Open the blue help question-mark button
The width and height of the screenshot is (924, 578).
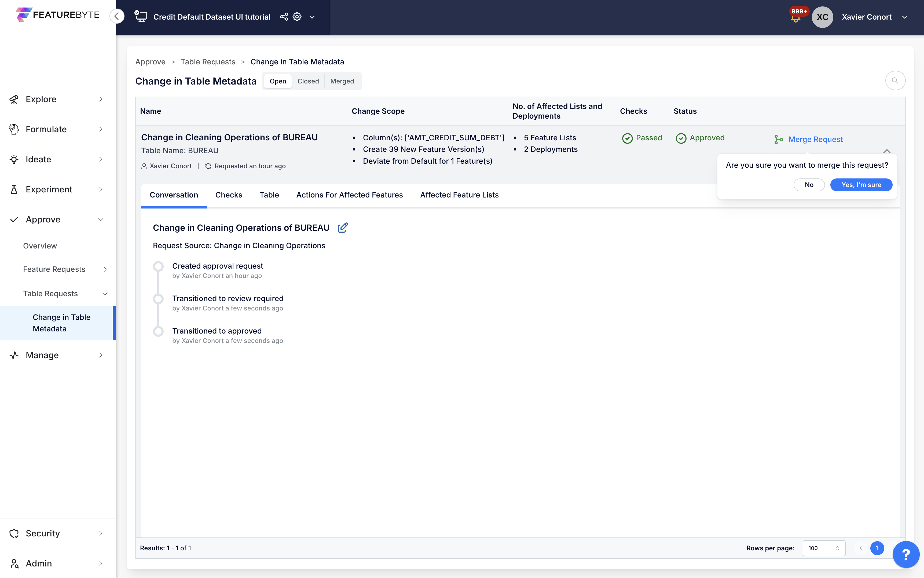pyautogui.click(x=906, y=554)
